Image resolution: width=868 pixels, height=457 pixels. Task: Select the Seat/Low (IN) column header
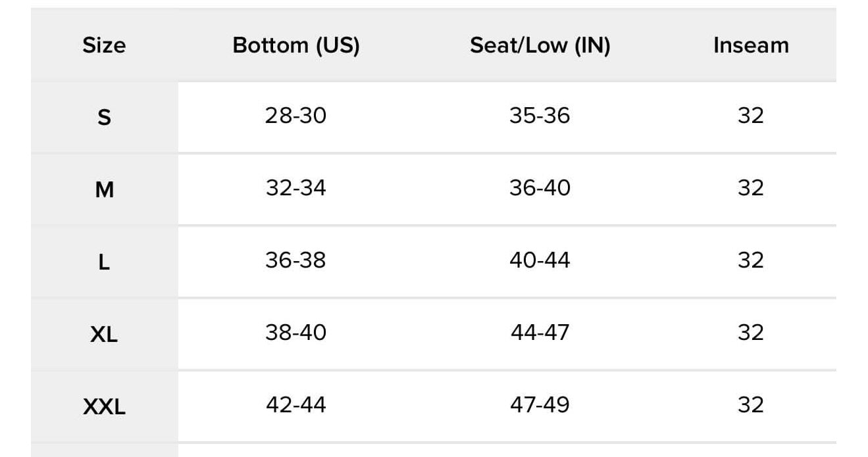(x=540, y=45)
